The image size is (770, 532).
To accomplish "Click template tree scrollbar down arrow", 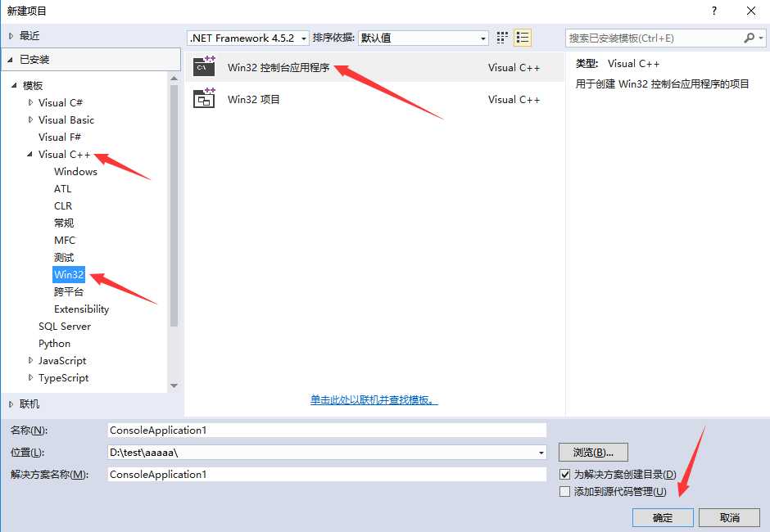I will click(x=174, y=385).
